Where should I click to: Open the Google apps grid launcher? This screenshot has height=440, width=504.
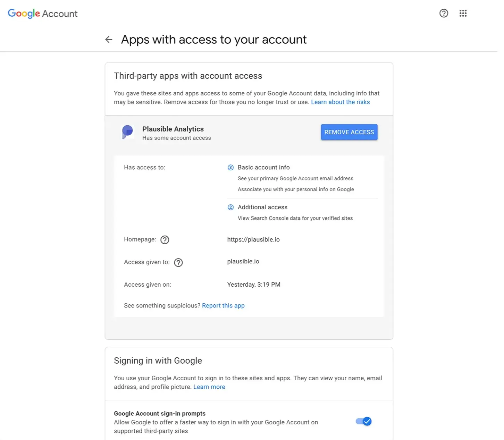463,13
